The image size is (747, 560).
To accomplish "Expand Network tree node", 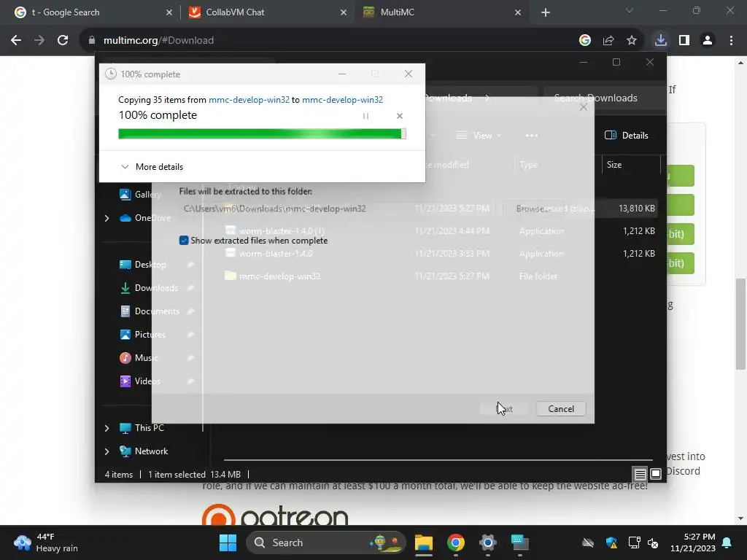I will coord(107,451).
